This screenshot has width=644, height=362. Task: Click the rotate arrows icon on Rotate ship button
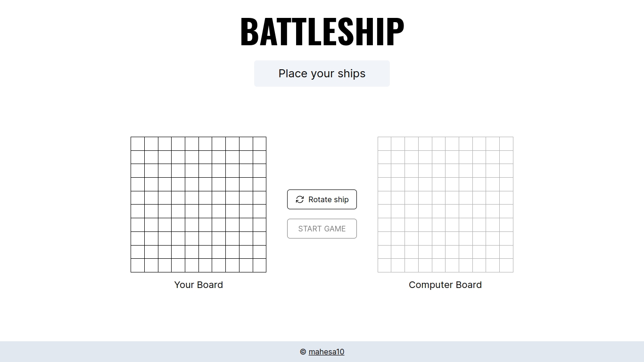click(x=300, y=199)
